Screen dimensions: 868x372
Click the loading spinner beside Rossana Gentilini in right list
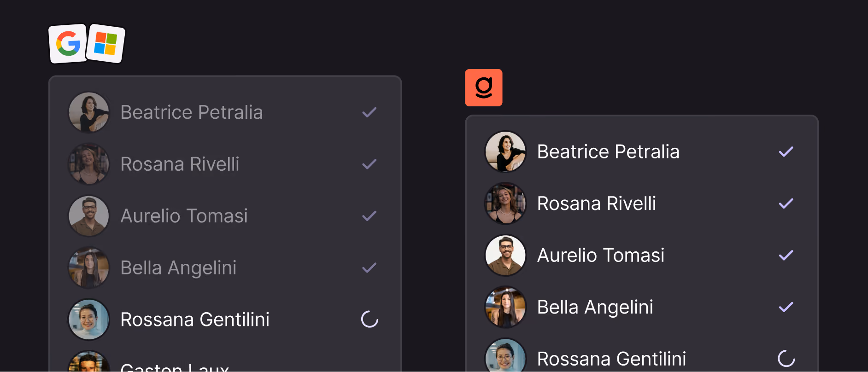[x=786, y=358]
